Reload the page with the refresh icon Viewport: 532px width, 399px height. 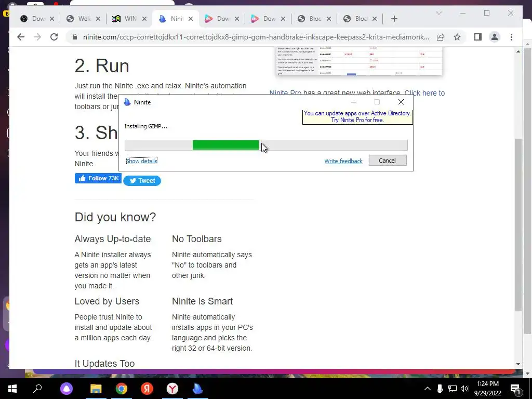coord(54,37)
